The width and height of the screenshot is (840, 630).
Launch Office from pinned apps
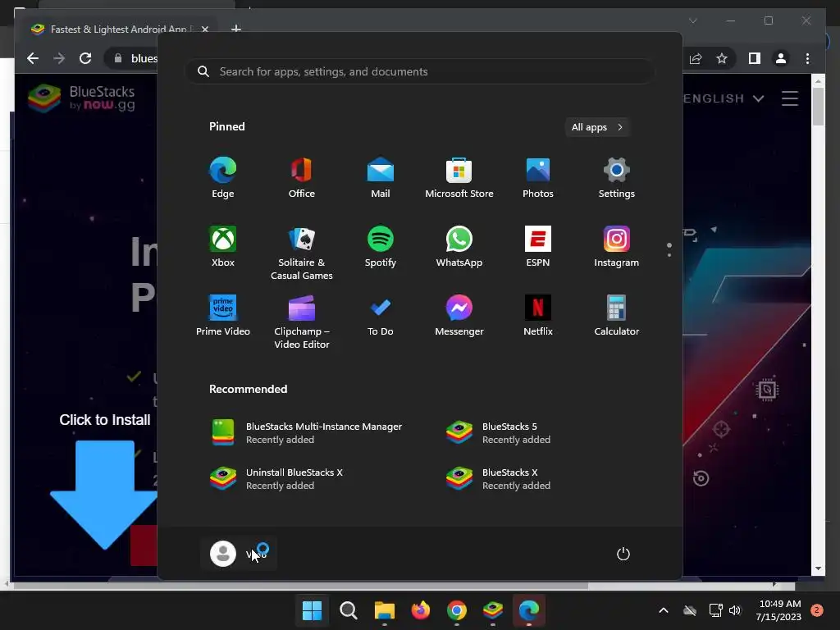point(302,178)
